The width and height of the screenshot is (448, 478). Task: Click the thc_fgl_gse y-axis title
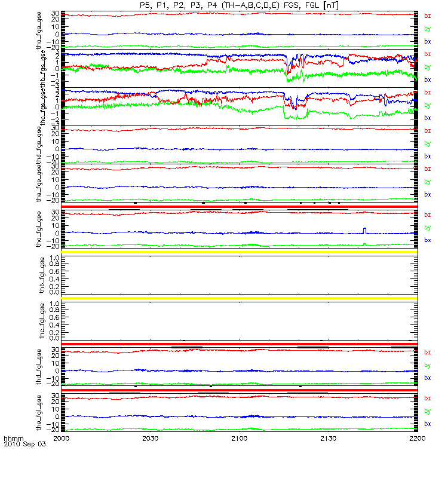(42, 321)
